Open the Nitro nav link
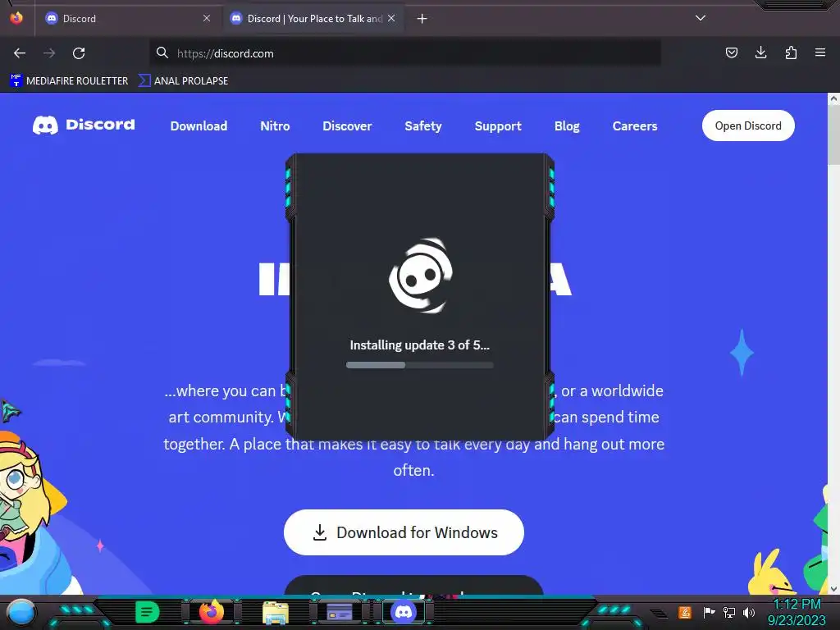 275,126
